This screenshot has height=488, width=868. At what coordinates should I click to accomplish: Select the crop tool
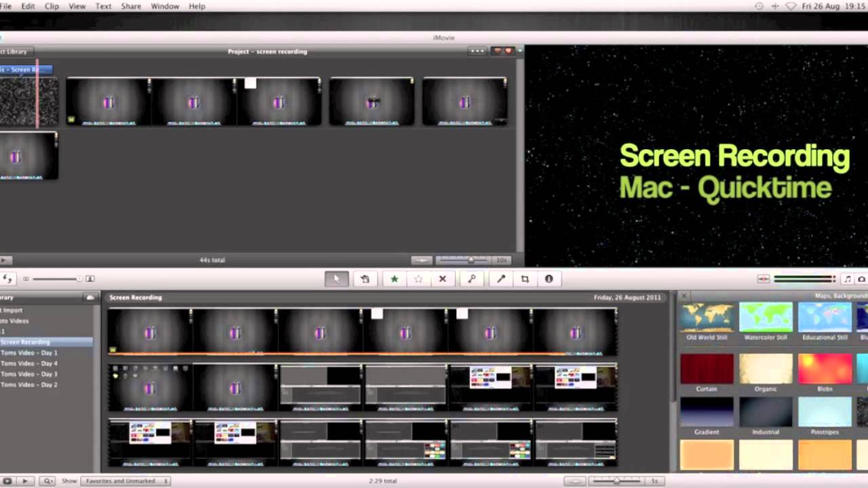point(525,279)
